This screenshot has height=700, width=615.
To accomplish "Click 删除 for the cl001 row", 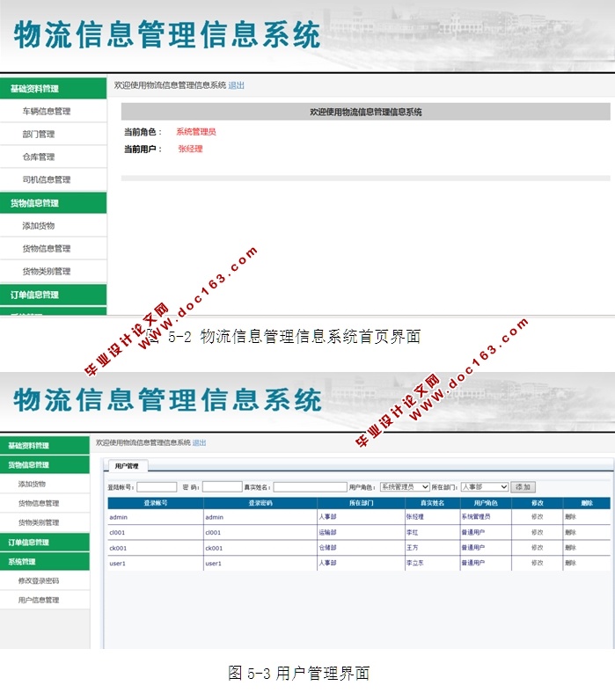I will click(x=571, y=532).
